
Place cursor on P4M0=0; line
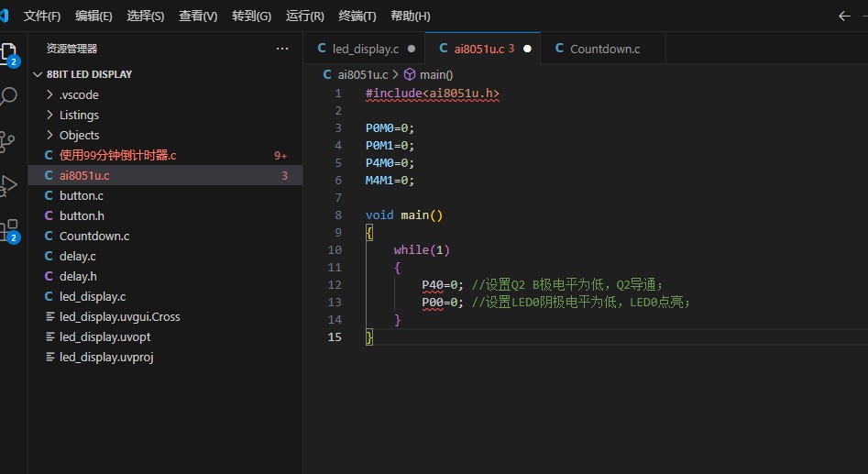(390, 163)
